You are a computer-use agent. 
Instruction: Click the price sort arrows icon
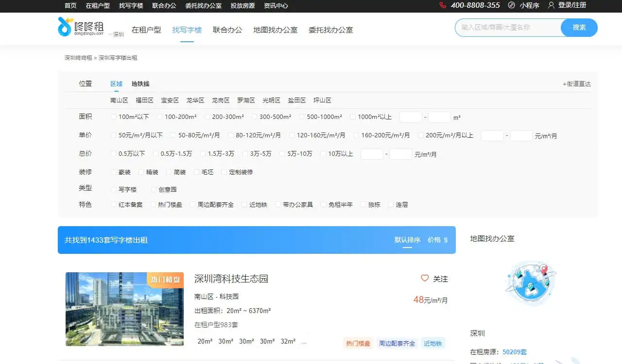[446, 240]
